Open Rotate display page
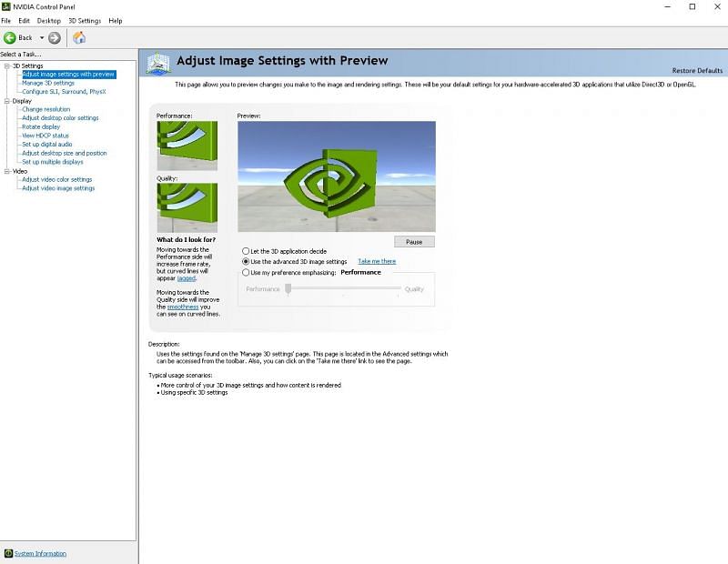 point(41,126)
